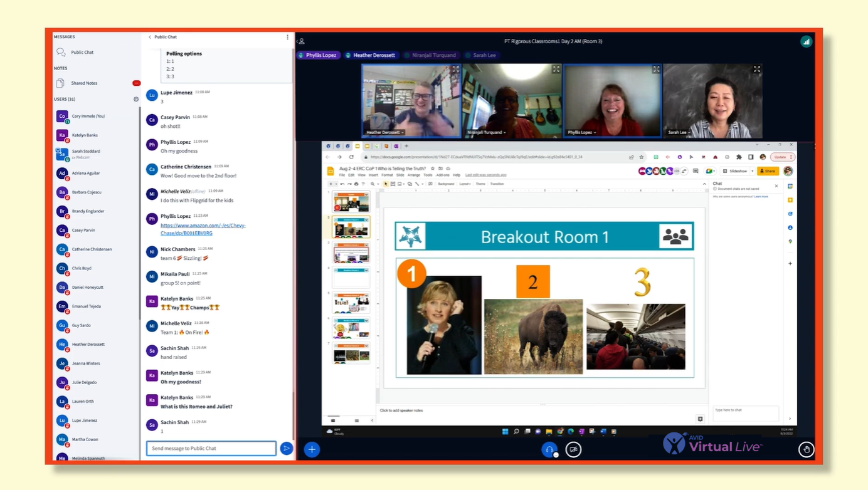
Task: Open the Theme panel from Slides toolbar
Action: click(480, 184)
